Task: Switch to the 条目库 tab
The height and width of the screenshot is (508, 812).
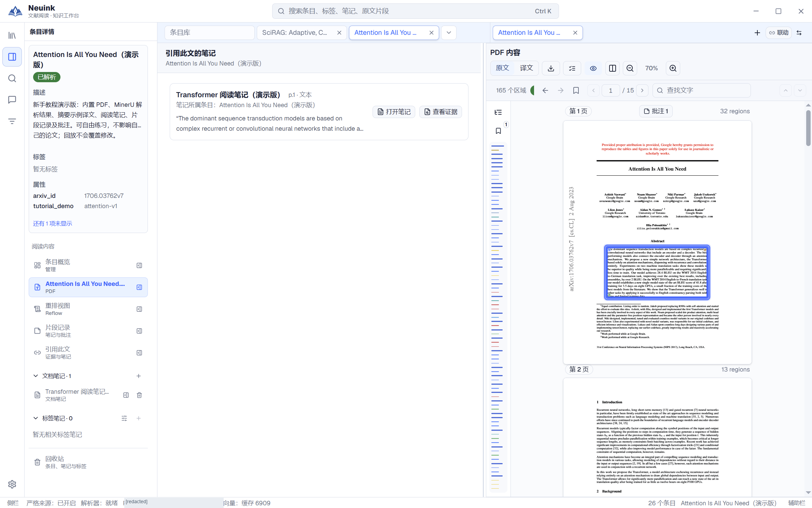Action: [x=210, y=33]
